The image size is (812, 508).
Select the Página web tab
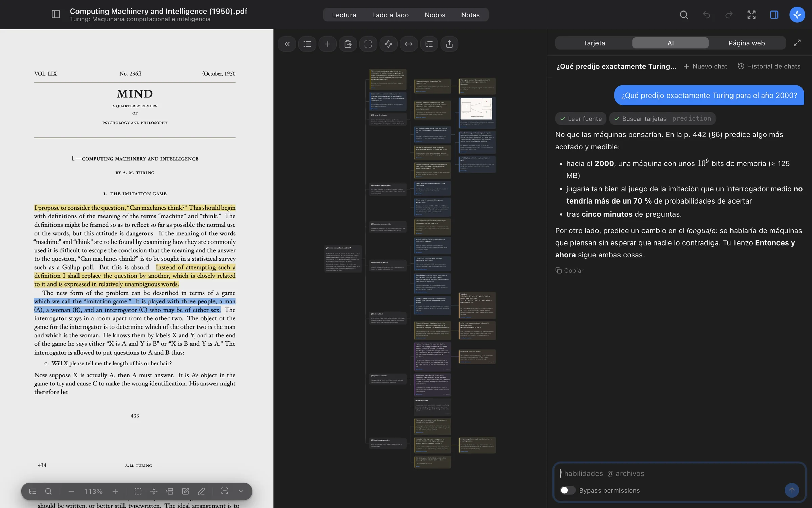click(746, 43)
